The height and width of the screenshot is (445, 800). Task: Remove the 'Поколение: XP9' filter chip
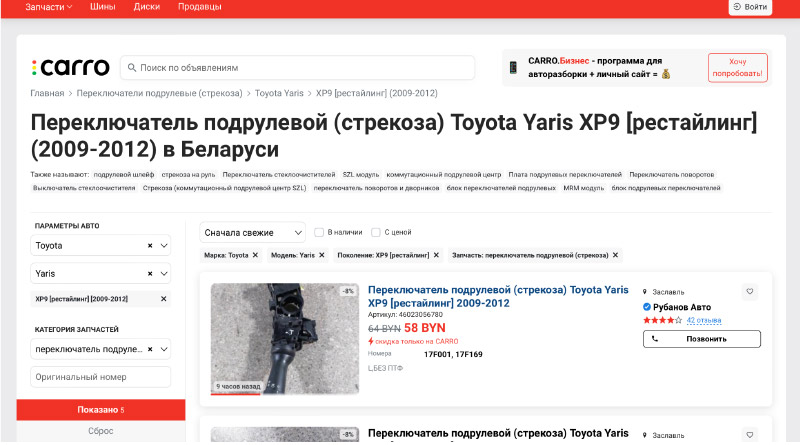pos(435,255)
